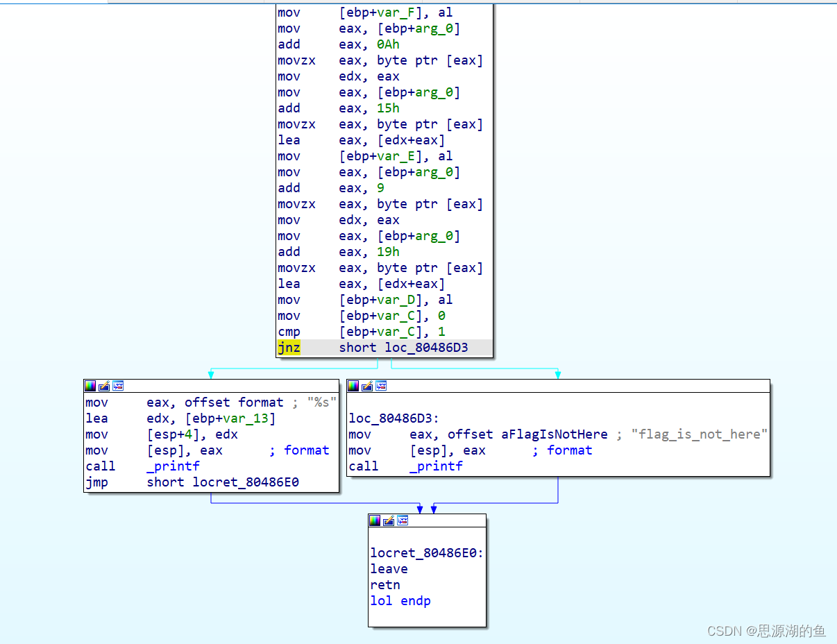Click the third header icon on the "%s" printf node

118,386
